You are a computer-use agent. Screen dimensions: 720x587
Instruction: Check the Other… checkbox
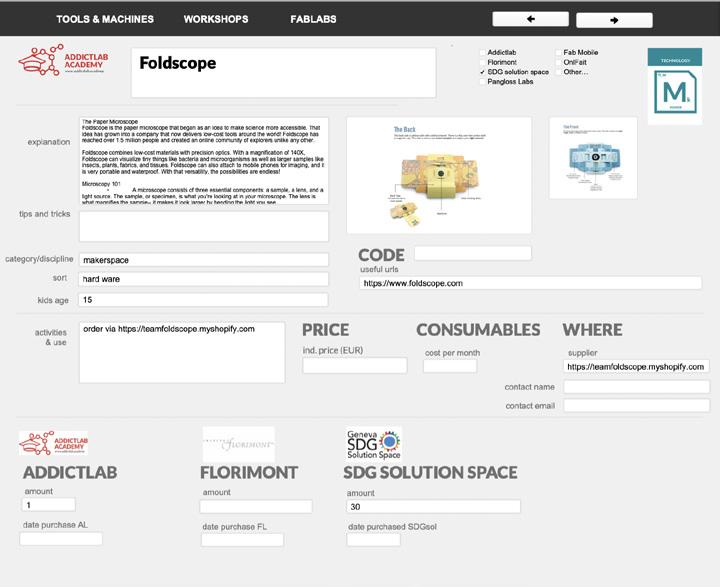pyautogui.click(x=558, y=72)
